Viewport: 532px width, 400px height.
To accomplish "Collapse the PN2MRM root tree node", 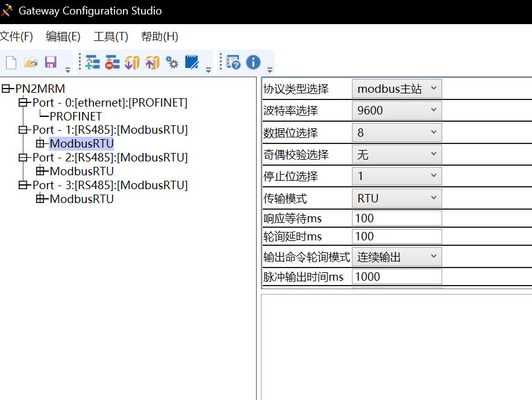I will 7,89.
